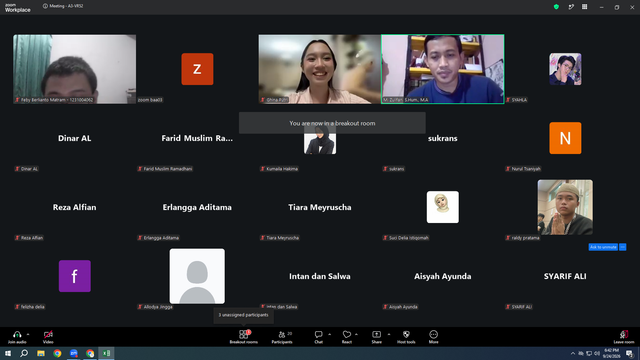Click the 'You are now in a breakout room' banner
The height and width of the screenshot is (360, 640).
(x=332, y=123)
